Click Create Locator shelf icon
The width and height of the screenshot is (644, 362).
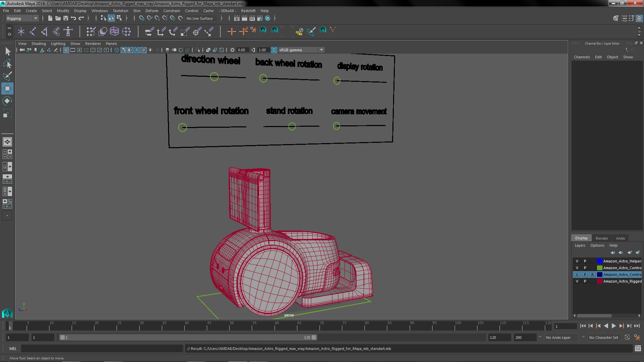(21, 32)
